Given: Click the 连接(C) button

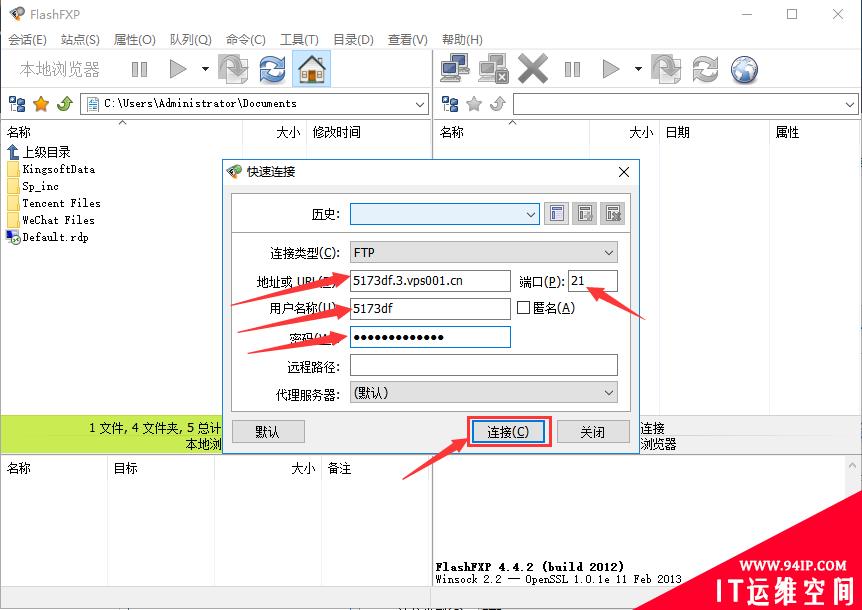Looking at the screenshot, I should tap(508, 432).
